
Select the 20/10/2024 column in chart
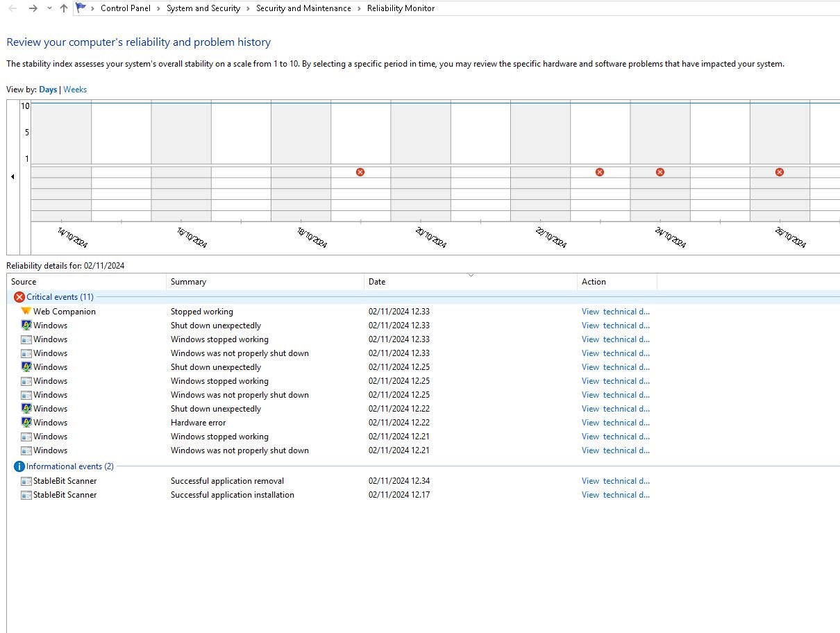(421, 161)
